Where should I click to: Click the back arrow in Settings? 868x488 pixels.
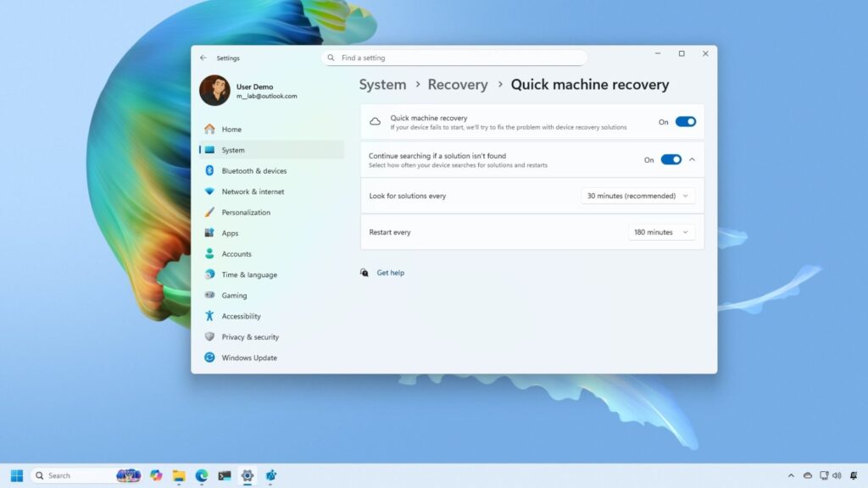[x=203, y=58]
